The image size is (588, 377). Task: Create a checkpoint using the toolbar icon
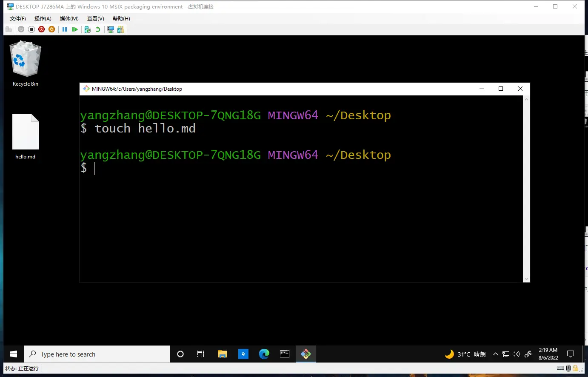pos(88,29)
